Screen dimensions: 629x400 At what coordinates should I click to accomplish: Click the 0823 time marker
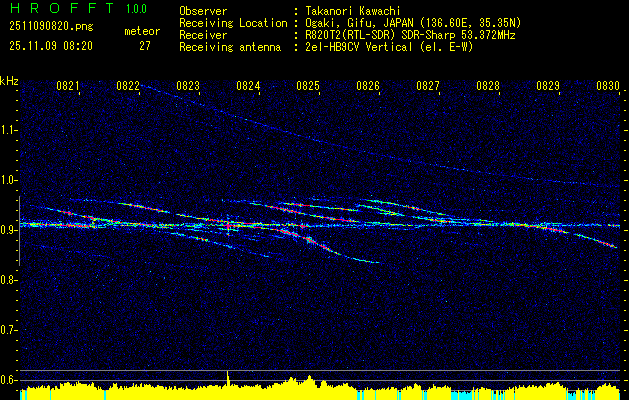188,85
